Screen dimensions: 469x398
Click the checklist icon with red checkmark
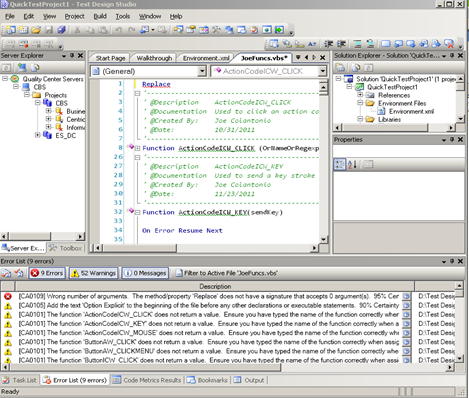[x=254, y=30]
